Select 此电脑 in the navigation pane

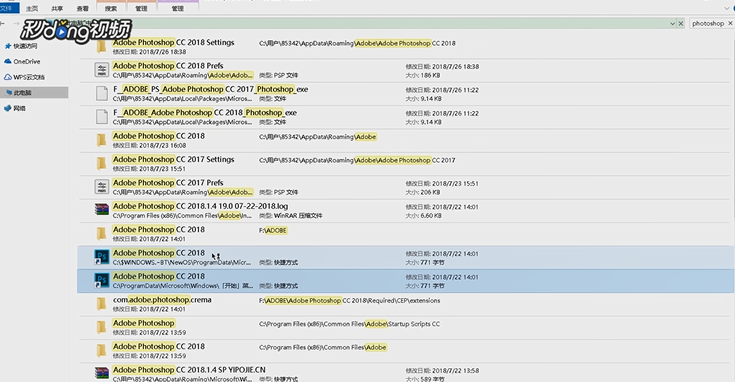point(34,92)
